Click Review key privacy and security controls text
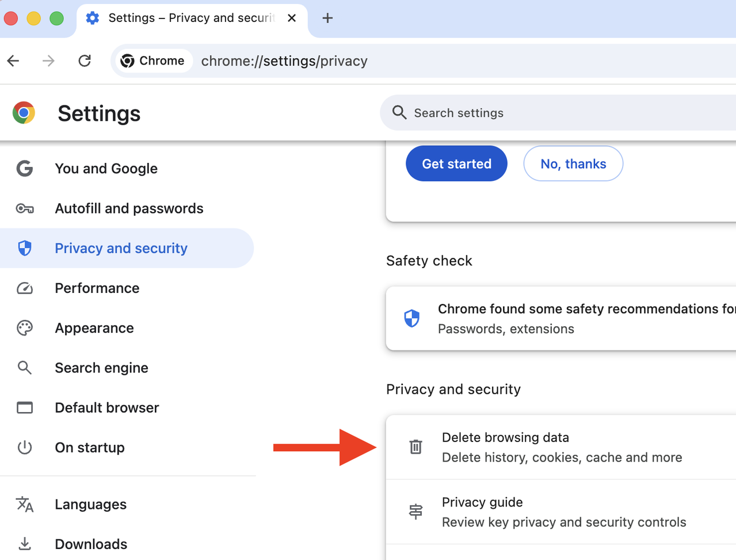736x560 pixels. pos(564,522)
